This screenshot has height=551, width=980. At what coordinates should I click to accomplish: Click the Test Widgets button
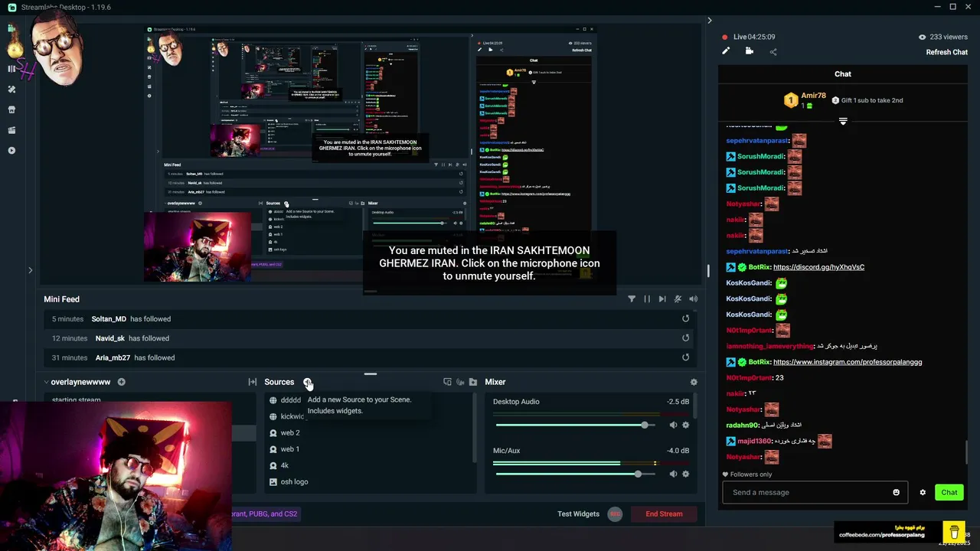tap(578, 514)
